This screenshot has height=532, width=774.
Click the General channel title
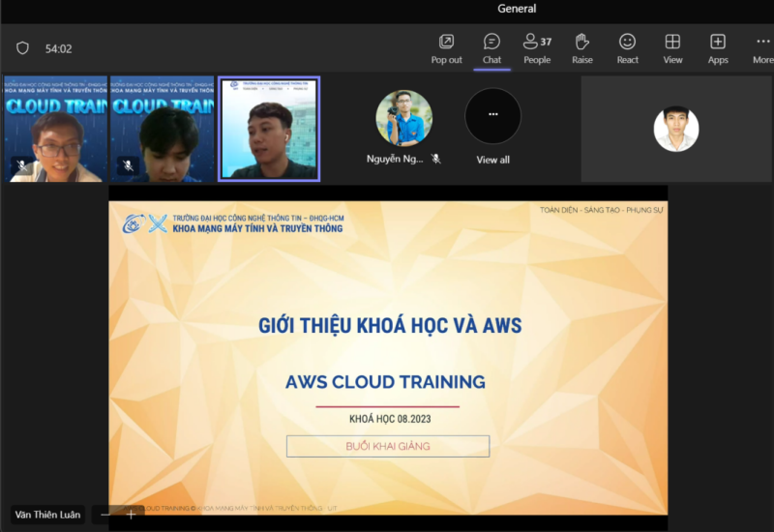pos(517,9)
